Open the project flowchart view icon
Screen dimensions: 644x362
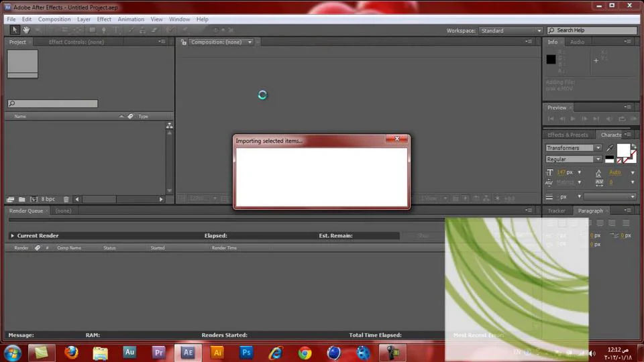[x=169, y=125]
